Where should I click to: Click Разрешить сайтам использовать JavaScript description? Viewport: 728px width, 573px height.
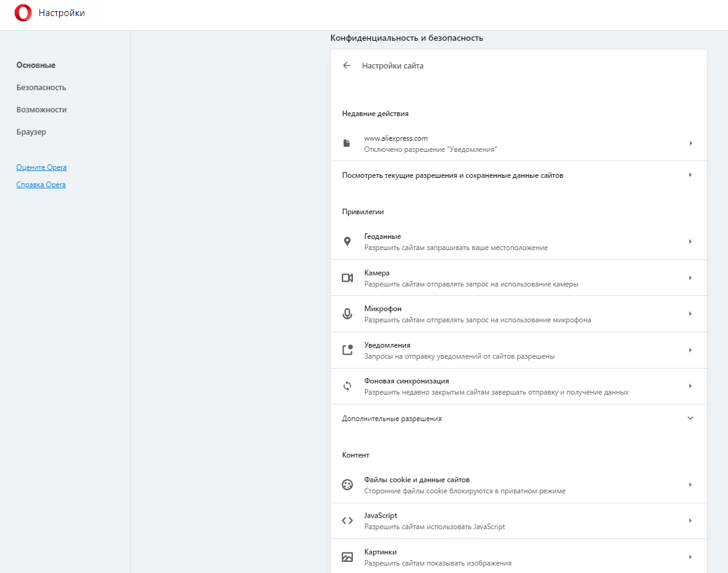(434, 527)
